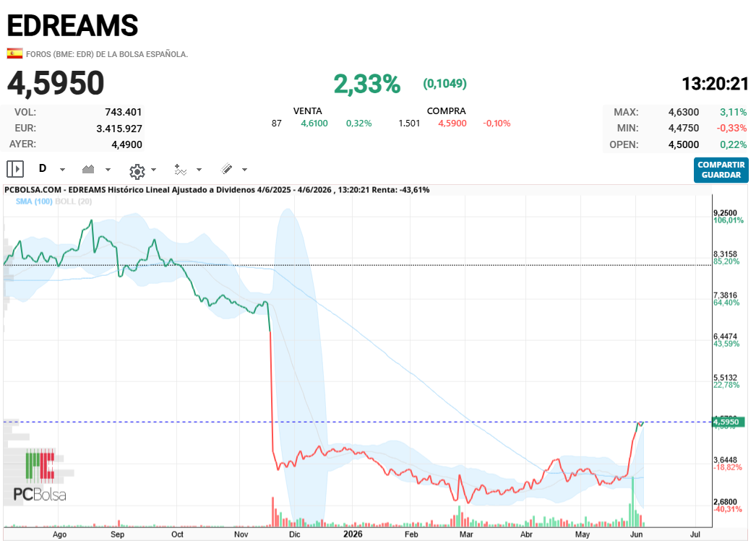Image resolution: width=756 pixels, height=541 pixels.
Task: Open the FOROS (BME: EDR) forum link
Action: pyautogui.click(x=106, y=54)
